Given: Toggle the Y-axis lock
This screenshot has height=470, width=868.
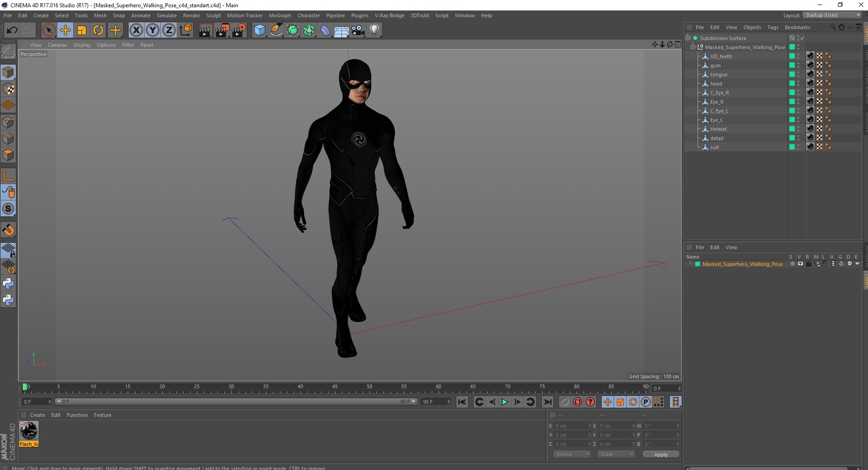Looking at the screenshot, I should tap(153, 30).
